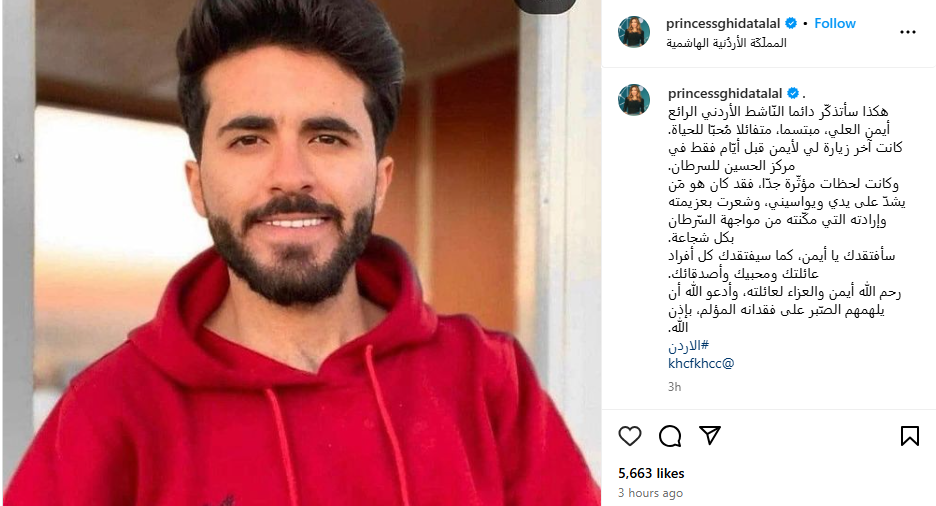Click verified badge in caption
Image resolution: width=936 pixels, height=506 pixels.
(793, 94)
